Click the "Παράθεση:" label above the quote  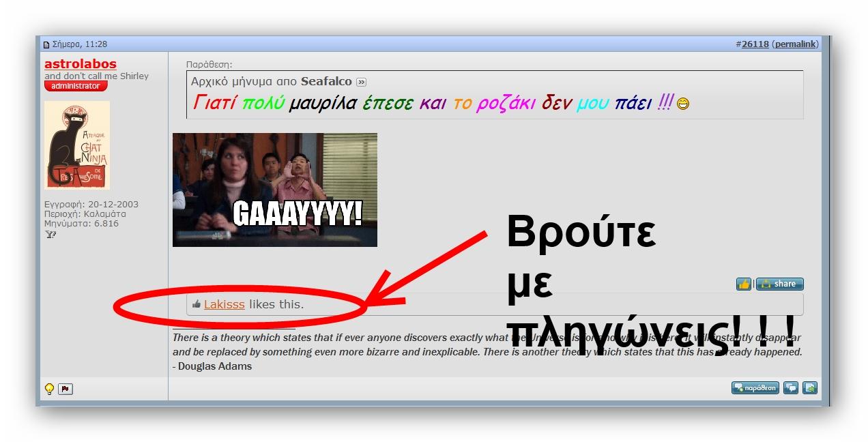point(209,65)
